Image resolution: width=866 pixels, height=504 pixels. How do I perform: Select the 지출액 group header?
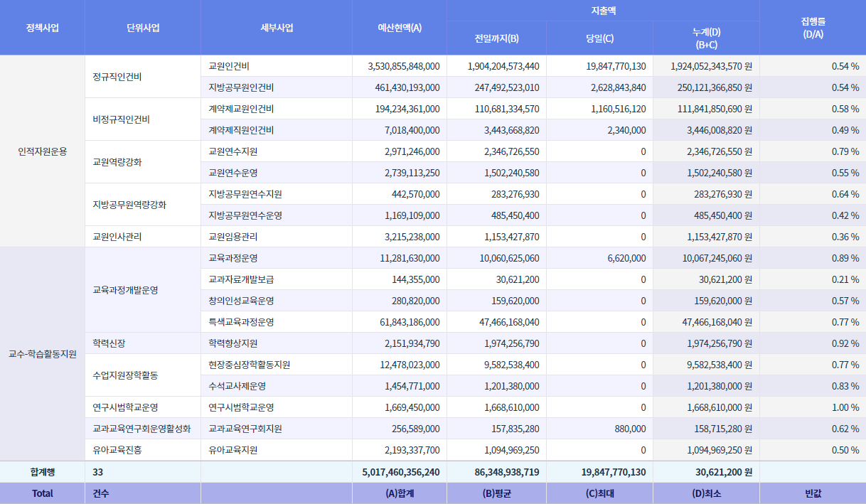tap(603, 11)
